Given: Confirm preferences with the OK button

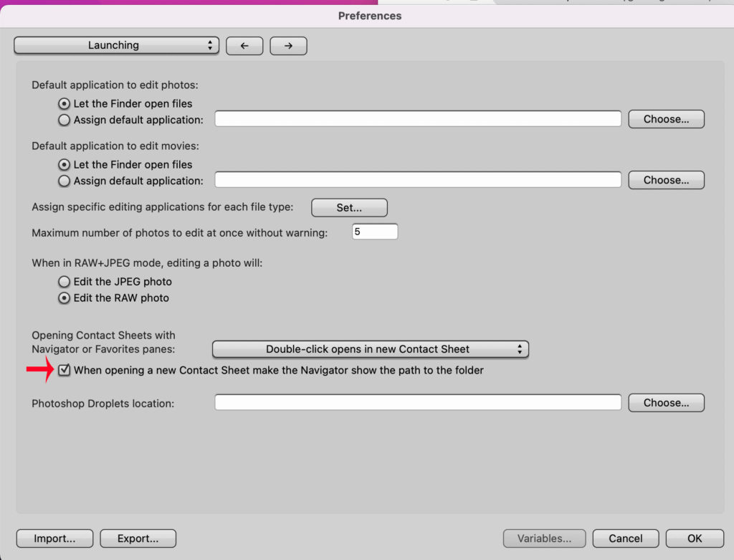Looking at the screenshot, I should (694, 538).
